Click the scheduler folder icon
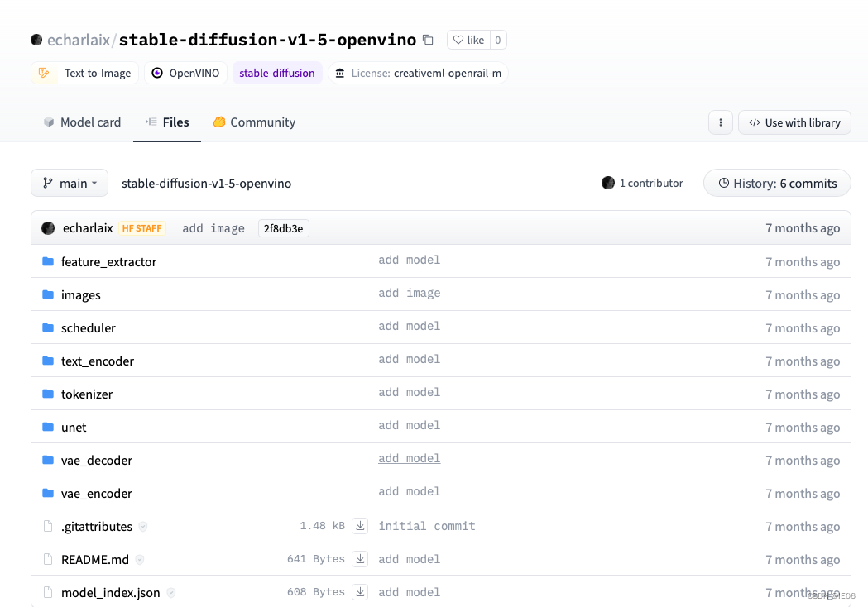 point(48,327)
